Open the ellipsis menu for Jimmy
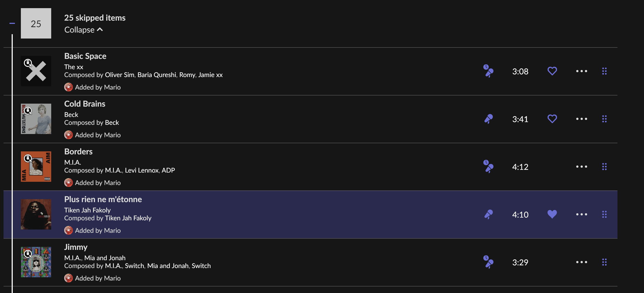The width and height of the screenshot is (644, 293). click(x=581, y=262)
